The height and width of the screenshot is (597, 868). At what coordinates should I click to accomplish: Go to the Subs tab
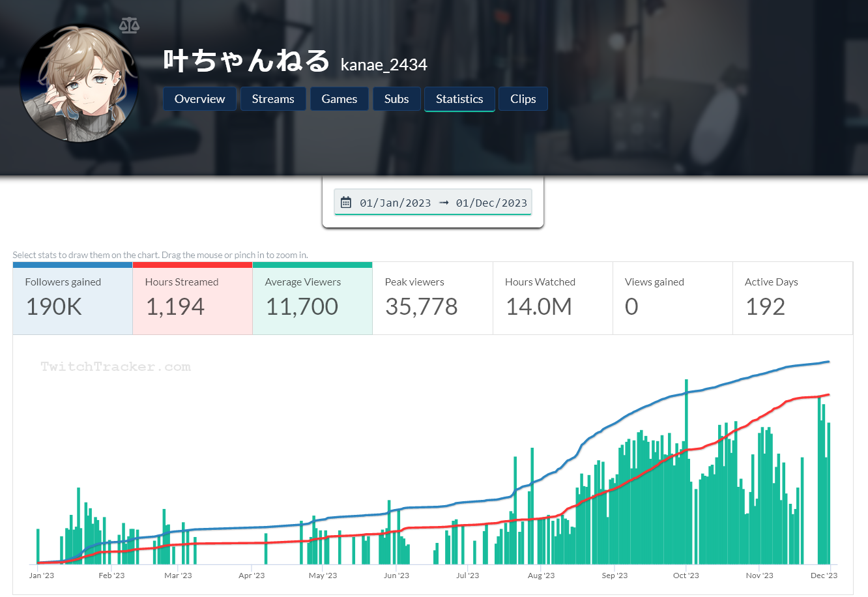pyautogui.click(x=396, y=99)
